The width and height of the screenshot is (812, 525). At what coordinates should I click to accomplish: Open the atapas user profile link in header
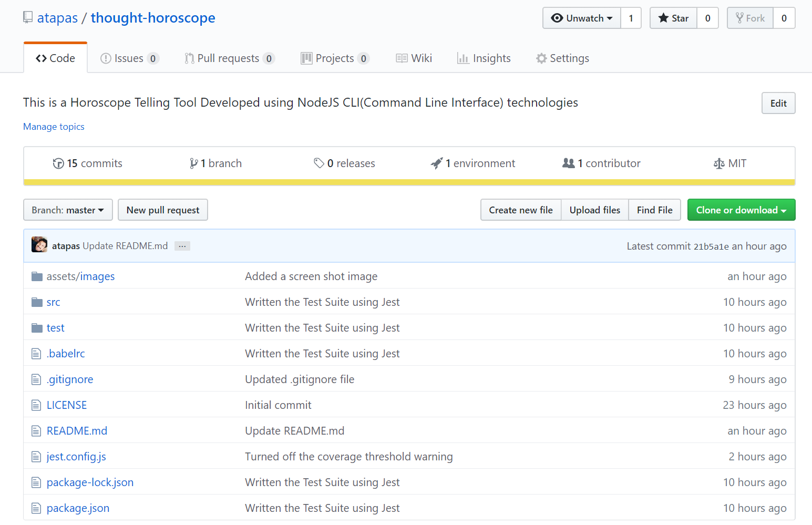click(58, 18)
